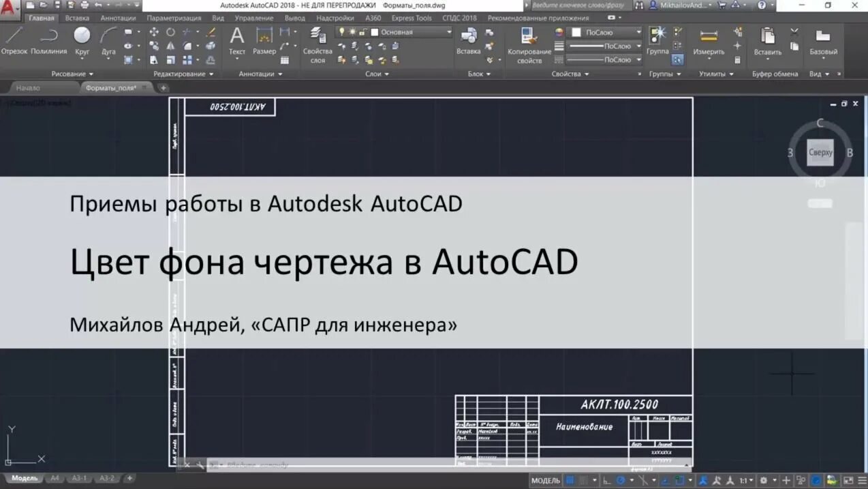
Task: Select the Дуга (arc) tool
Action: (108, 41)
